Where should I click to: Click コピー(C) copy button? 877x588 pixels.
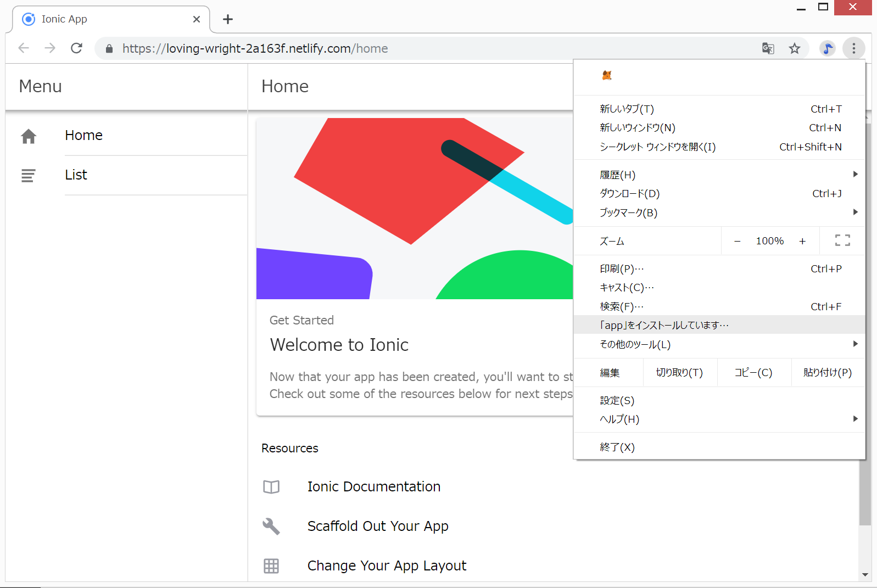[754, 372]
